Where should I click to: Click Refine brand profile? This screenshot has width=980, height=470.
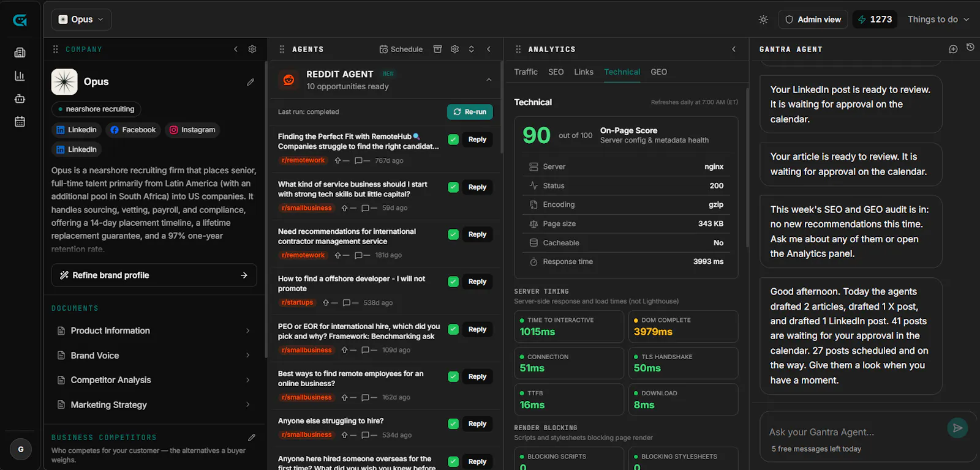(154, 275)
